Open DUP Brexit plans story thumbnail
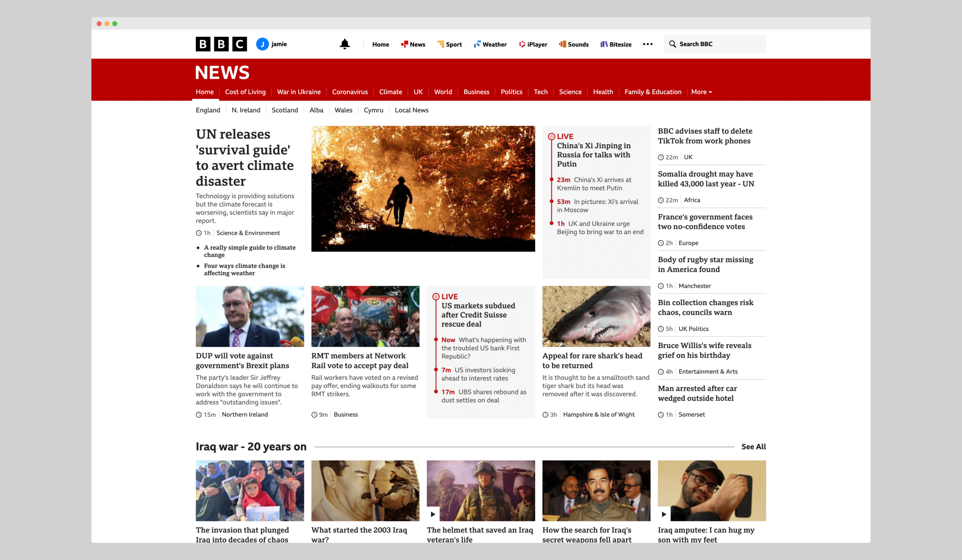 click(250, 316)
